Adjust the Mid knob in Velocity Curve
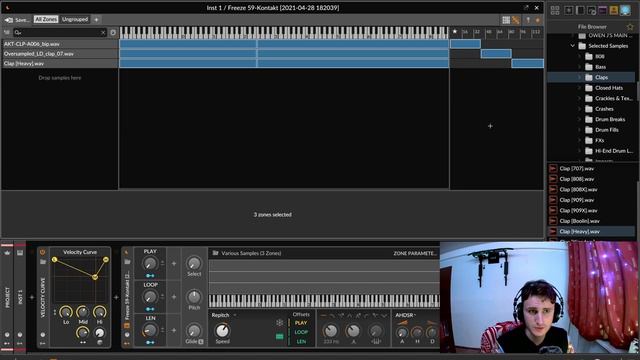This screenshot has width=640, height=360. [x=83, y=312]
